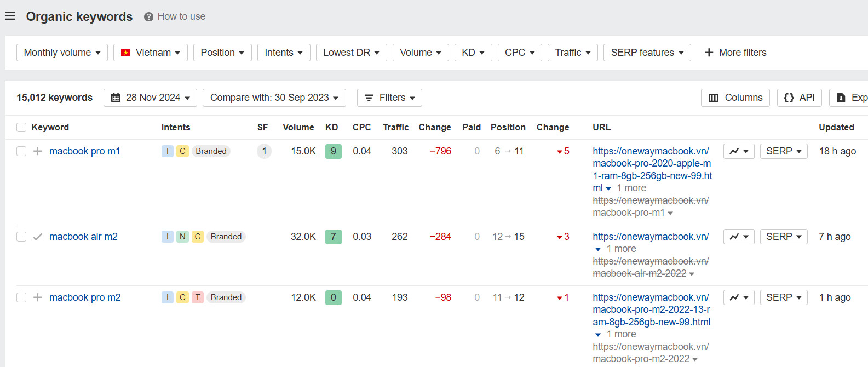Check the macbook air m2 row checkbox

pyautogui.click(x=21, y=237)
